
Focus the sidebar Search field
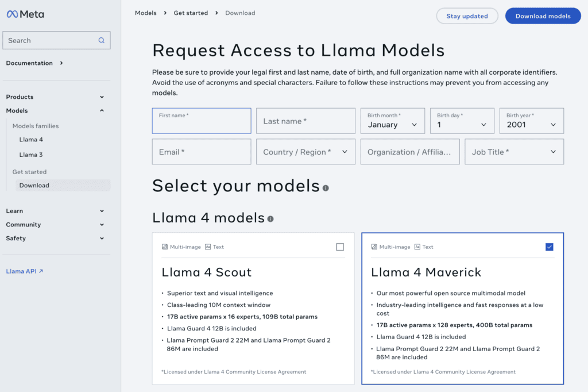(x=56, y=40)
